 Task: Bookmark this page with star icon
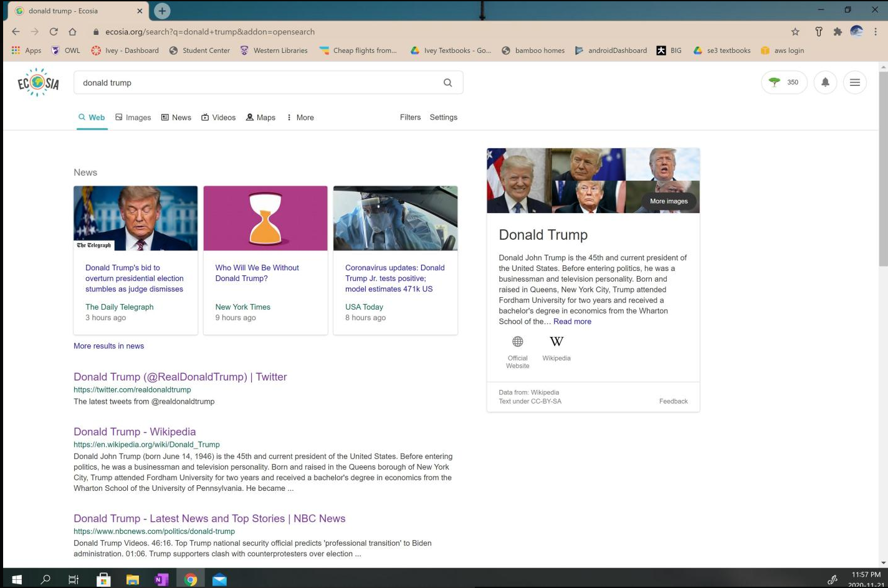click(795, 32)
